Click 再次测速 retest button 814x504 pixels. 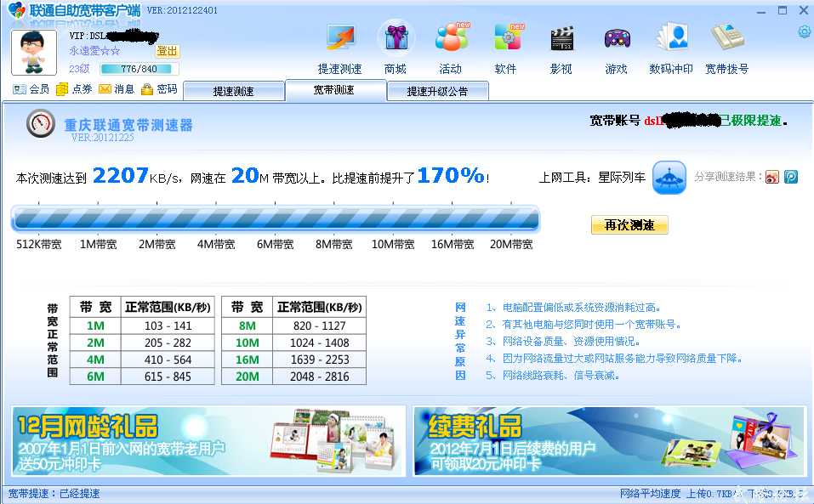click(x=629, y=225)
